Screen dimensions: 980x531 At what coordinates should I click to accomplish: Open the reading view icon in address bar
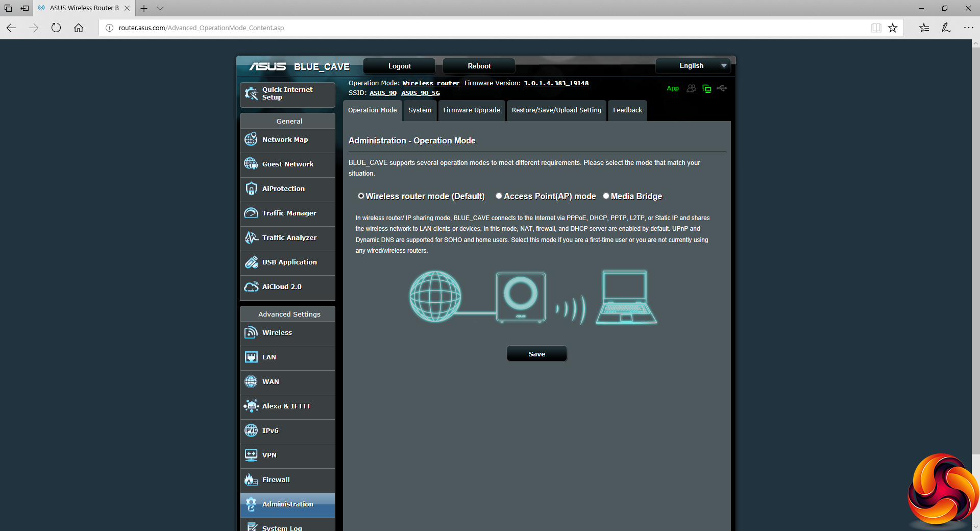pyautogui.click(x=876, y=28)
